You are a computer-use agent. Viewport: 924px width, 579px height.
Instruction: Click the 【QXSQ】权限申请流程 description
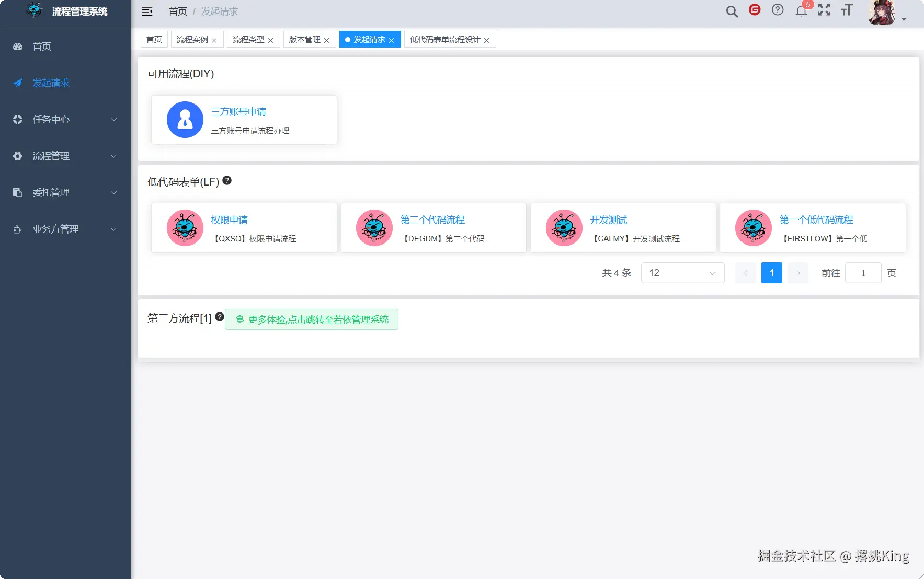(257, 239)
